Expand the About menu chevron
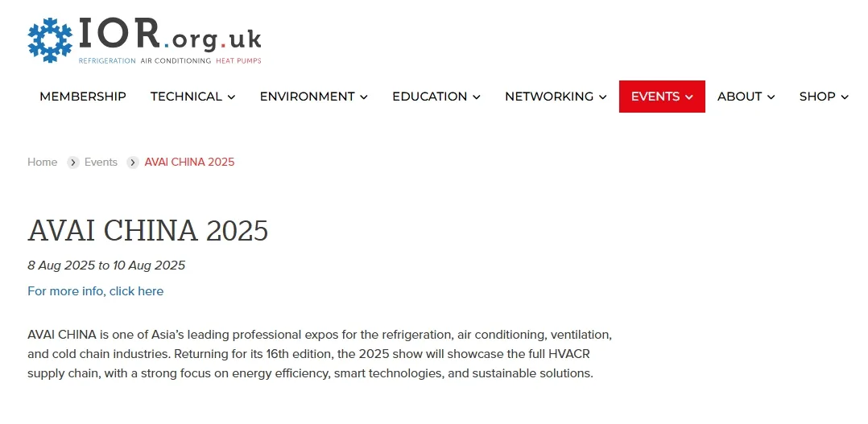Viewport: 868px width, 424px height. coord(771,97)
